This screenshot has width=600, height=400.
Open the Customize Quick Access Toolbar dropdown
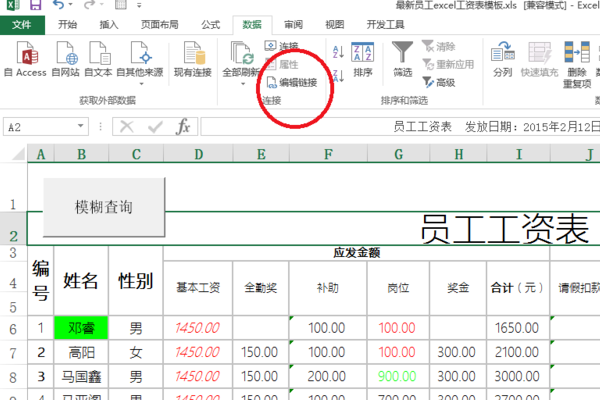point(139,5)
